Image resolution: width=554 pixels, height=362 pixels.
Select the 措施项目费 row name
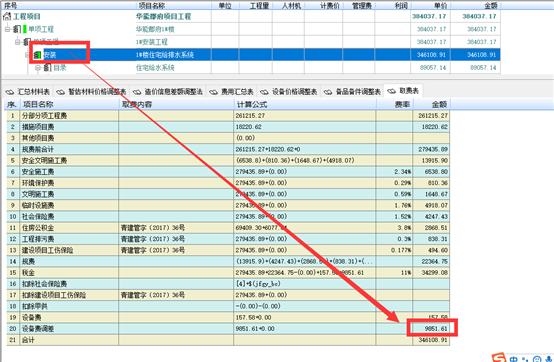(x=38, y=127)
